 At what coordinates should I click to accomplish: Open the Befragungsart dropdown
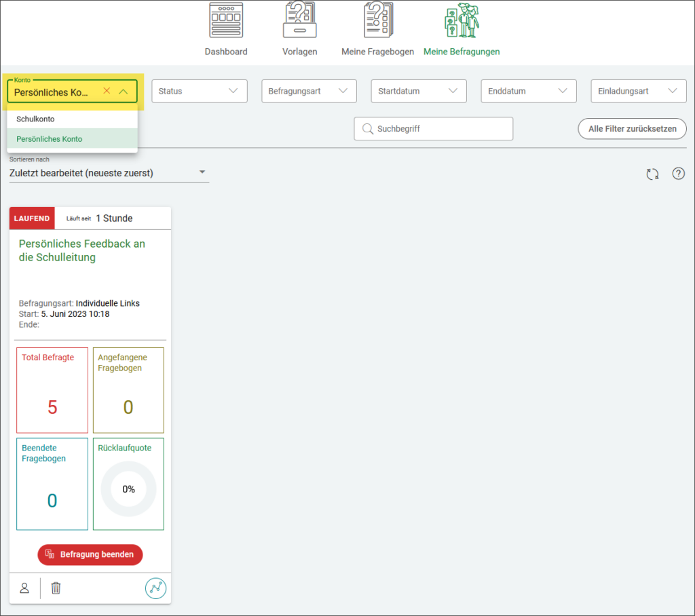click(309, 91)
